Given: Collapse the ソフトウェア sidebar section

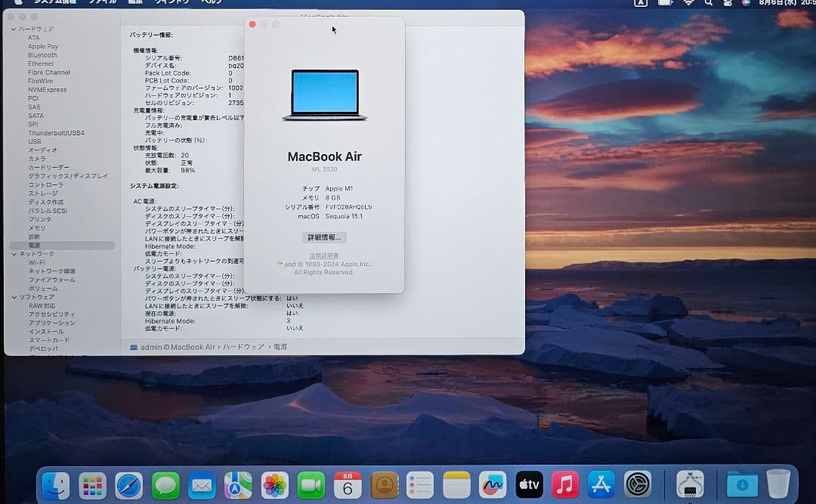Looking at the screenshot, I should click(x=14, y=297).
